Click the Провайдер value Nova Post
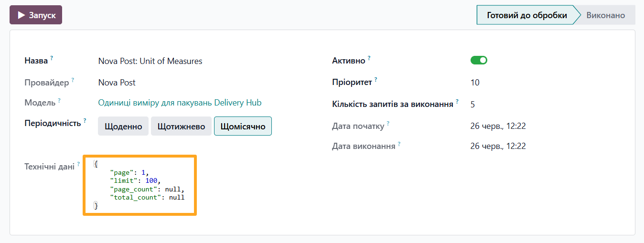The image size is (644, 243). click(117, 83)
